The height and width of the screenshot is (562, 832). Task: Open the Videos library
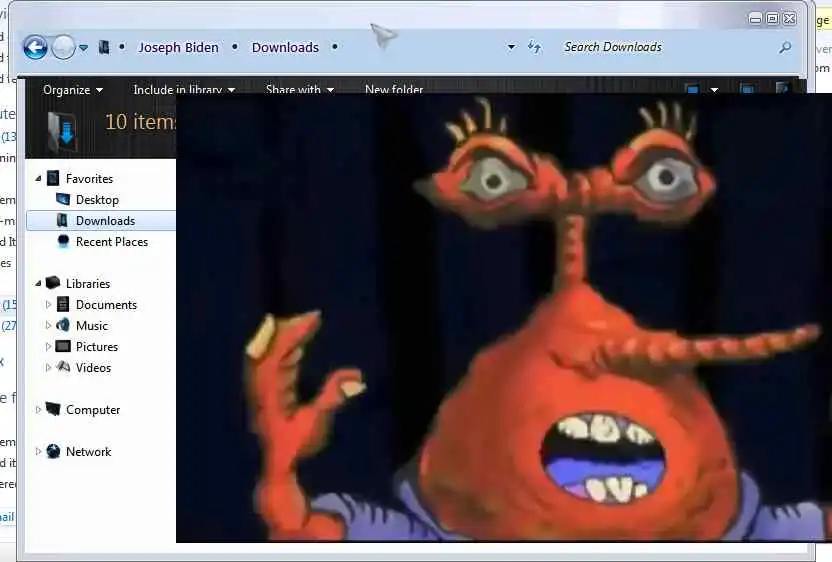pos(93,368)
